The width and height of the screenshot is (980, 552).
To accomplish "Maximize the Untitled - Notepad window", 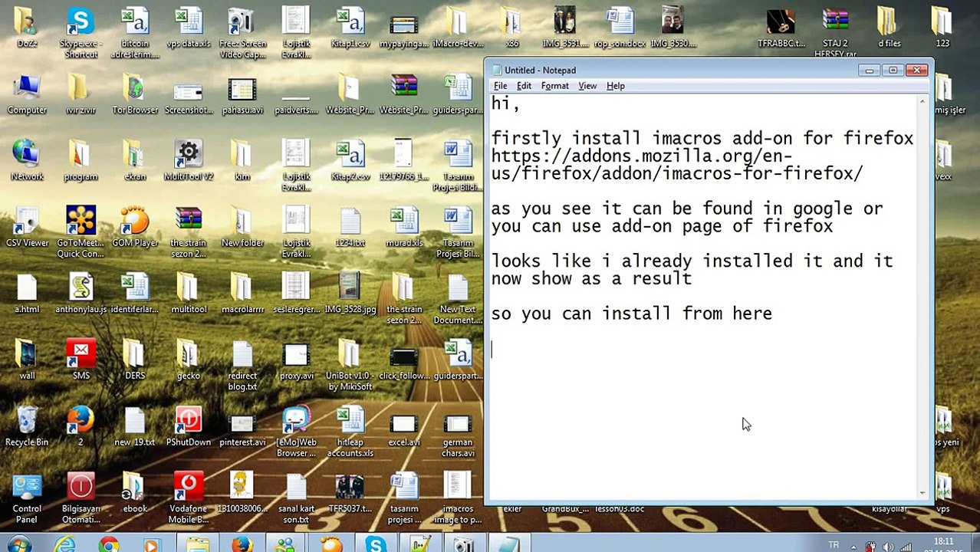I will coord(893,70).
